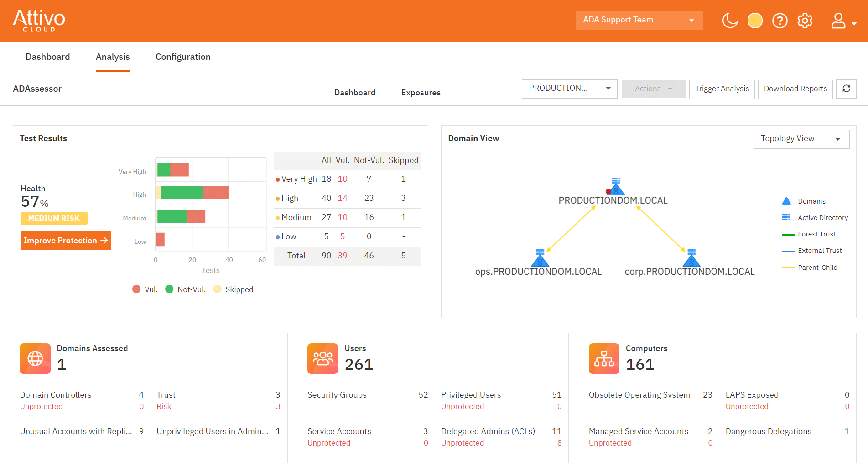This screenshot has width=868, height=467.
Task: Click Total vulnerable count 39
Action: [x=343, y=256]
